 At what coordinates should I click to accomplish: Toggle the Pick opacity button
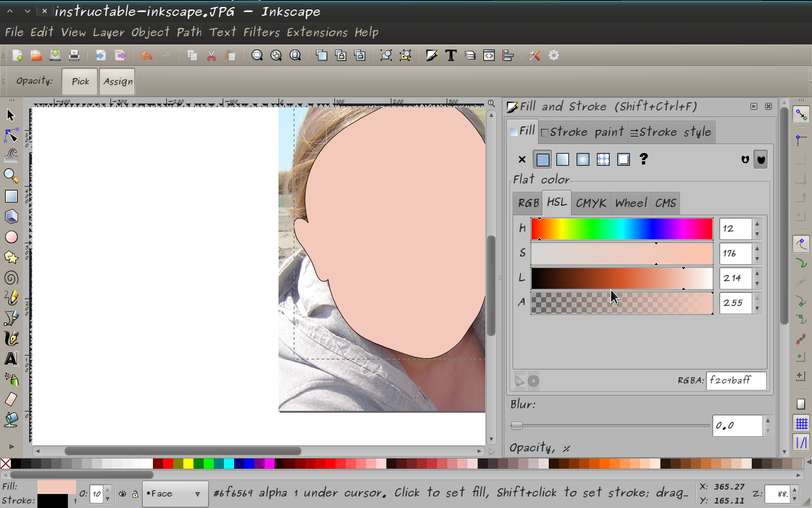click(x=80, y=81)
